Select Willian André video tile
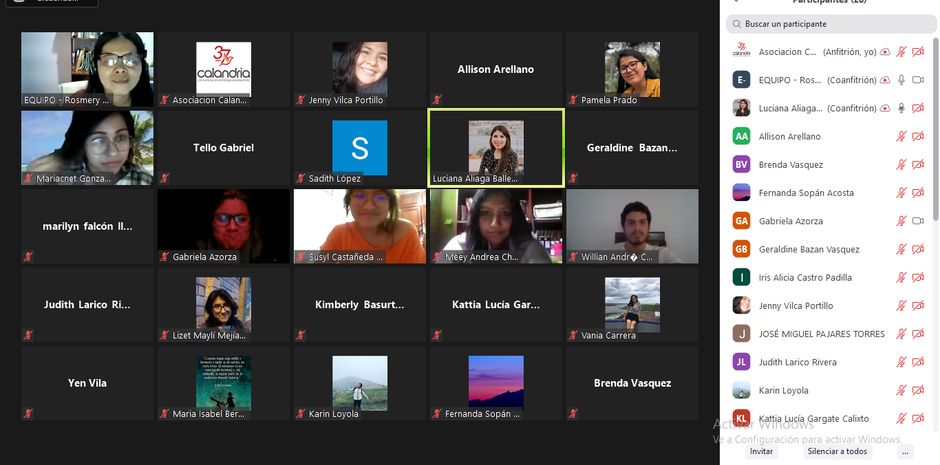Viewport: 940px width, 465px height. click(632, 227)
